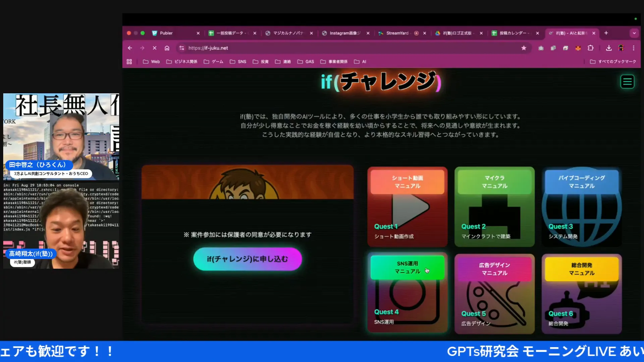This screenshot has height=362, width=644.
Task: Click the MetaMask fox extension icon
Action: click(578, 48)
